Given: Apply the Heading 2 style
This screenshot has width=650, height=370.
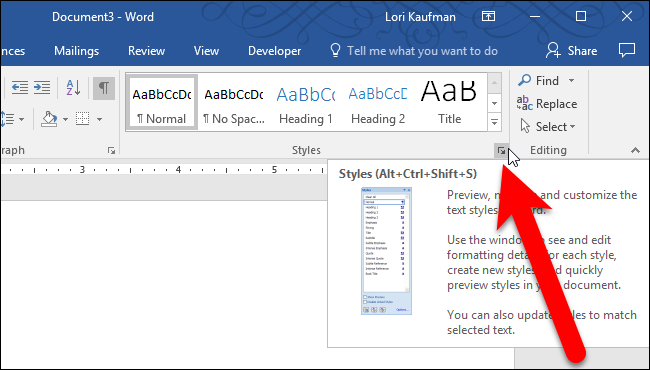Looking at the screenshot, I should pos(378,102).
